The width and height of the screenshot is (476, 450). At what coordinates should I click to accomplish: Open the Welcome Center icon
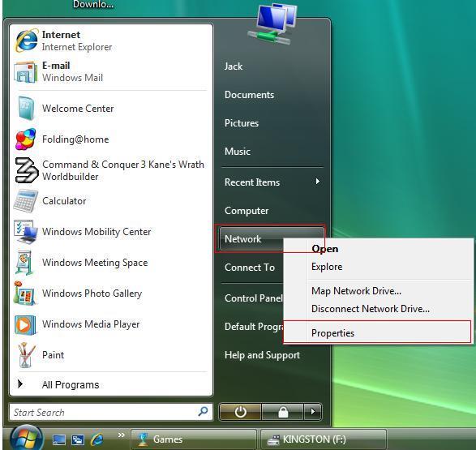click(x=25, y=109)
